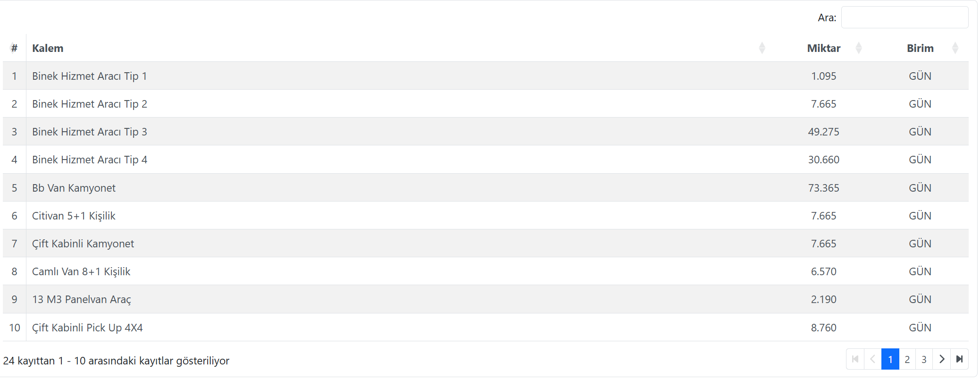Screen dimensions: 980x380
Task: Sort table by Kalem column arrows
Action: point(762,48)
